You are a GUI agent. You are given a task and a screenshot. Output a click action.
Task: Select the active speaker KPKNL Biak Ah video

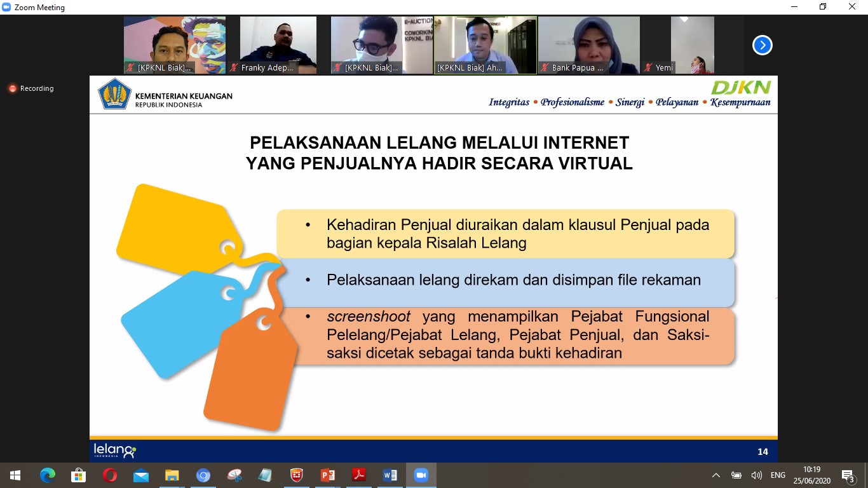tap(485, 45)
